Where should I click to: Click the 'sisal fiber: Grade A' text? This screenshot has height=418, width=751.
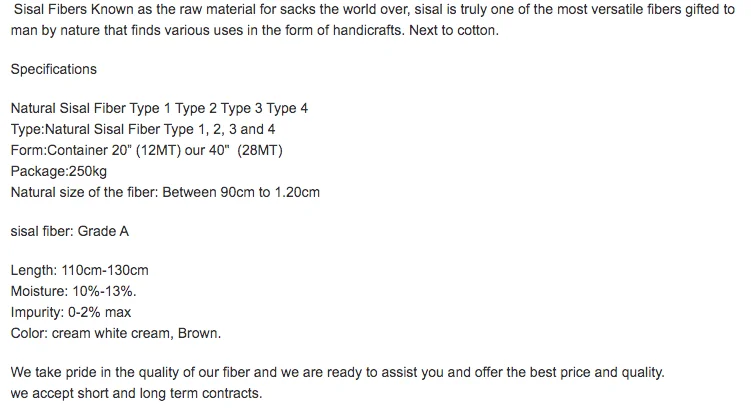pos(69,231)
